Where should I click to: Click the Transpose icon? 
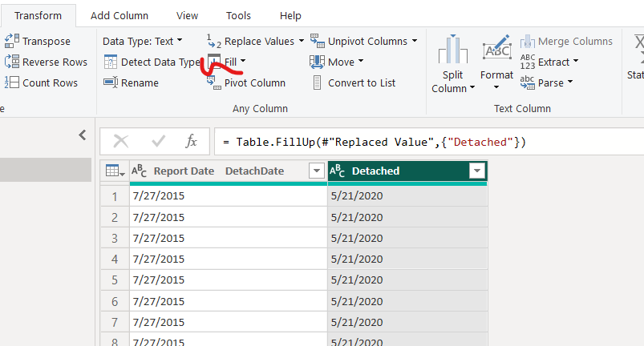12,41
